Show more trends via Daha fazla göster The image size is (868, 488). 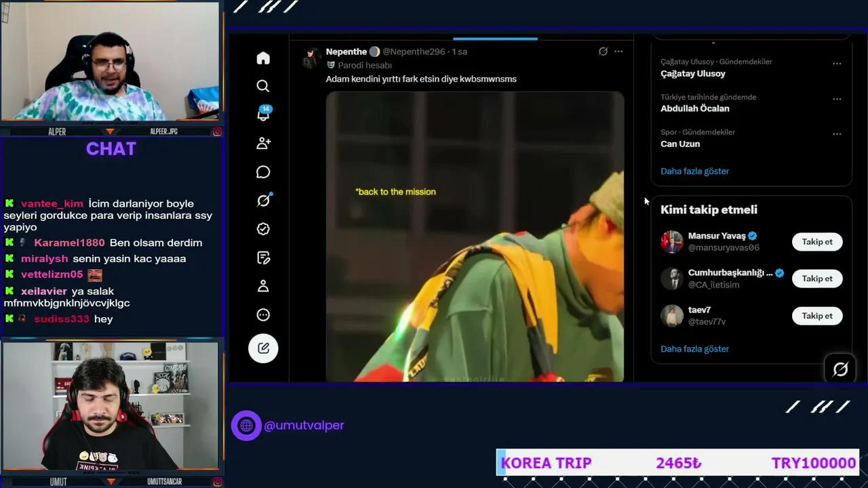point(694,171)
